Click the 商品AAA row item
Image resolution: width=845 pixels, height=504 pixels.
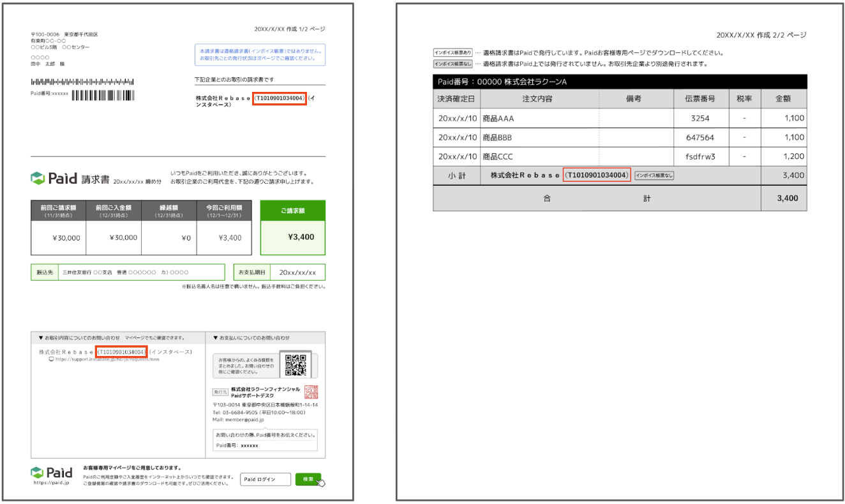coord(498,118)
